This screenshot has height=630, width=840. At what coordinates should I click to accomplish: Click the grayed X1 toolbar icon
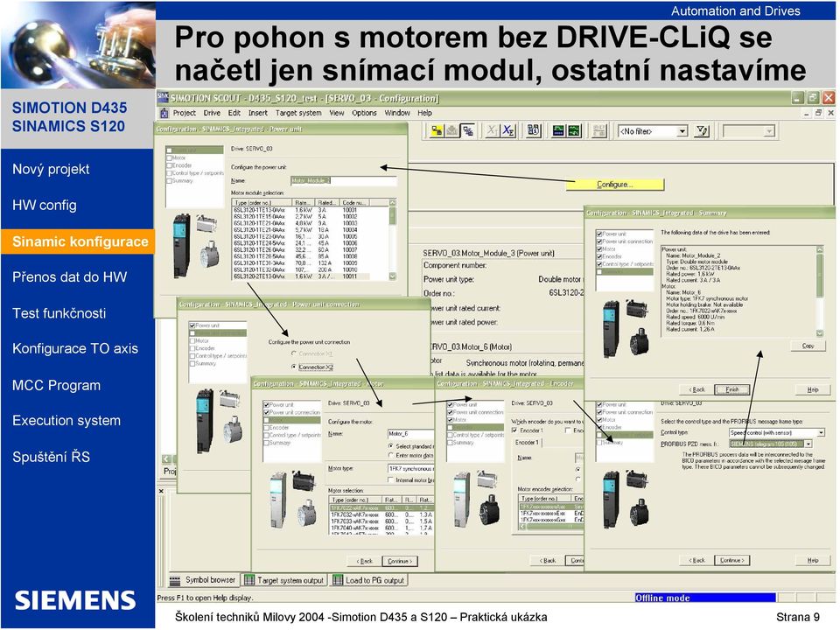(492, 130)
